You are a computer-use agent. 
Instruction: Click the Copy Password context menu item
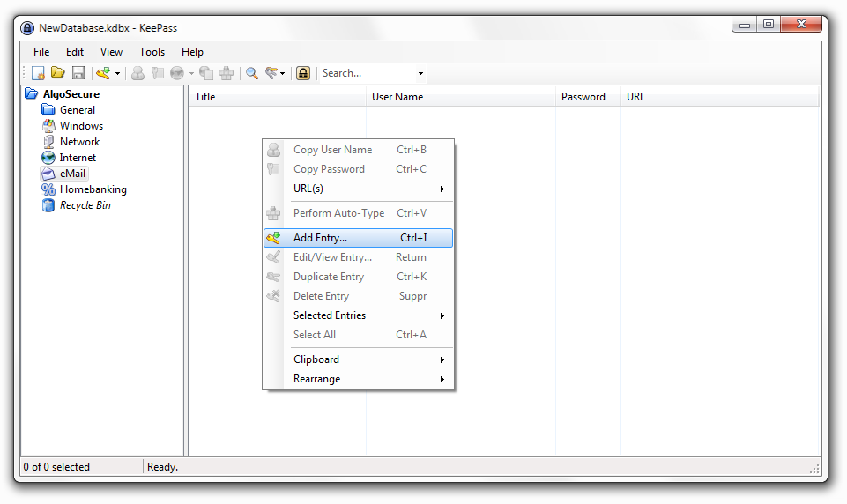pyautogui.click(x=358, y=169)
